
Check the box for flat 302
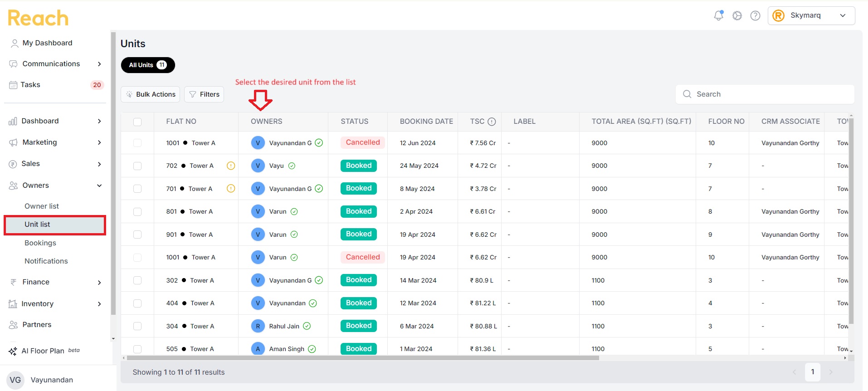(x=137, y=280)
